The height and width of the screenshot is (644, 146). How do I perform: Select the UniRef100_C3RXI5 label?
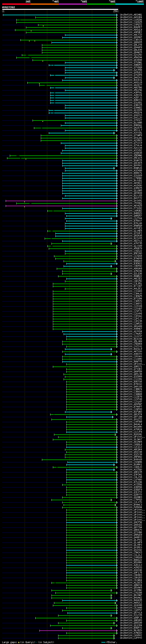click(x=131, y=40)
